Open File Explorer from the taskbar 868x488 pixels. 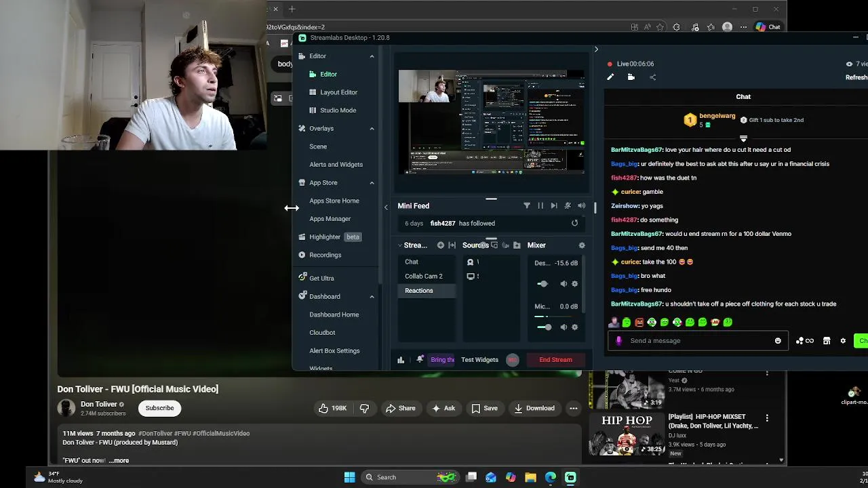(530, 477)
